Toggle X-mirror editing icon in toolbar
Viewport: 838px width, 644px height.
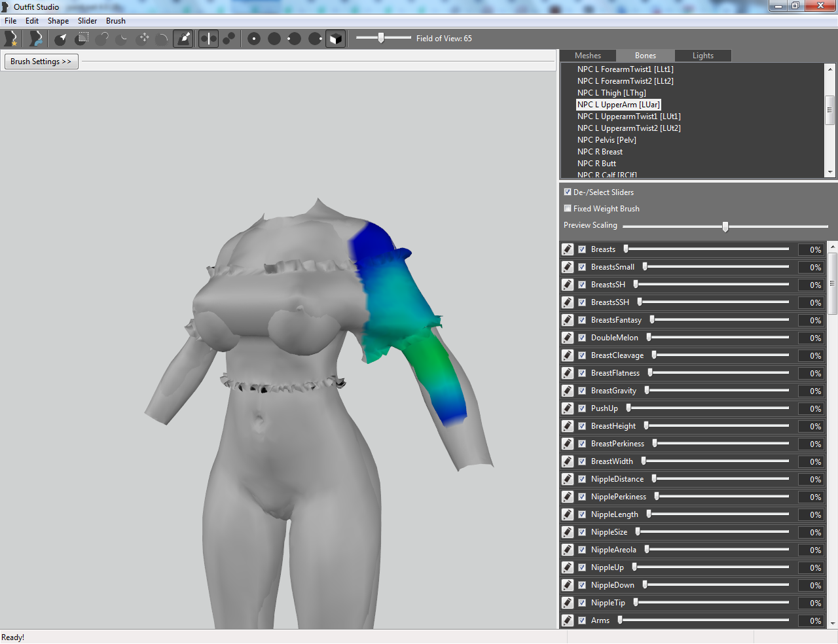pos(208,39)
